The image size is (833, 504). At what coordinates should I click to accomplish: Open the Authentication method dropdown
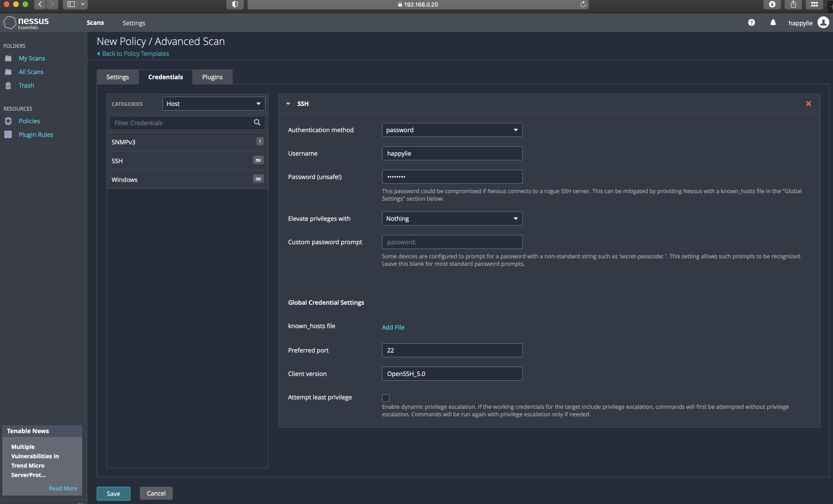[x=452, y=130]
